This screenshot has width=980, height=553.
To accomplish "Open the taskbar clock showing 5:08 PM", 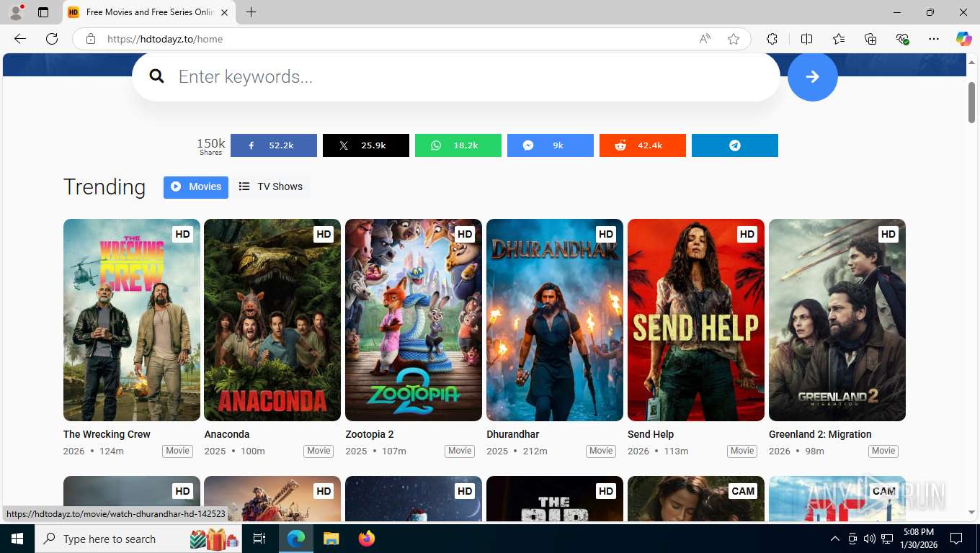I will [x=918, y=539].
